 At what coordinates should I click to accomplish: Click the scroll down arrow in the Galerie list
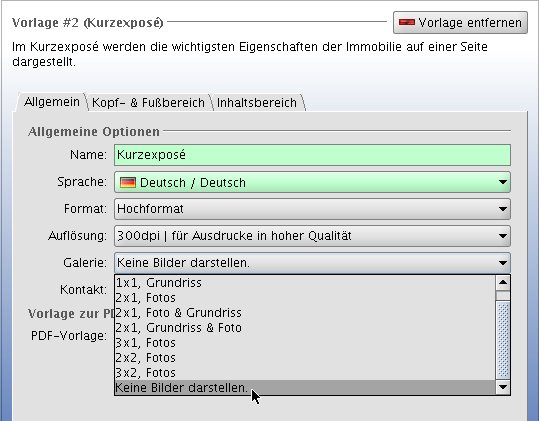pos(503,387)
